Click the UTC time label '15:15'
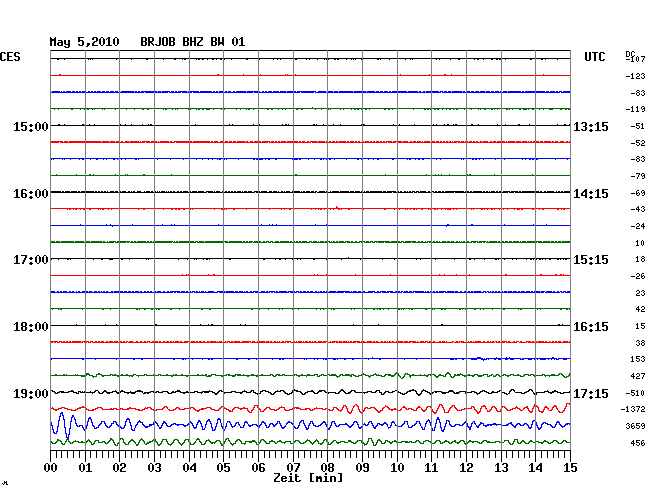The width and height of the screenshot is (650, 494). tap(591, 260)
